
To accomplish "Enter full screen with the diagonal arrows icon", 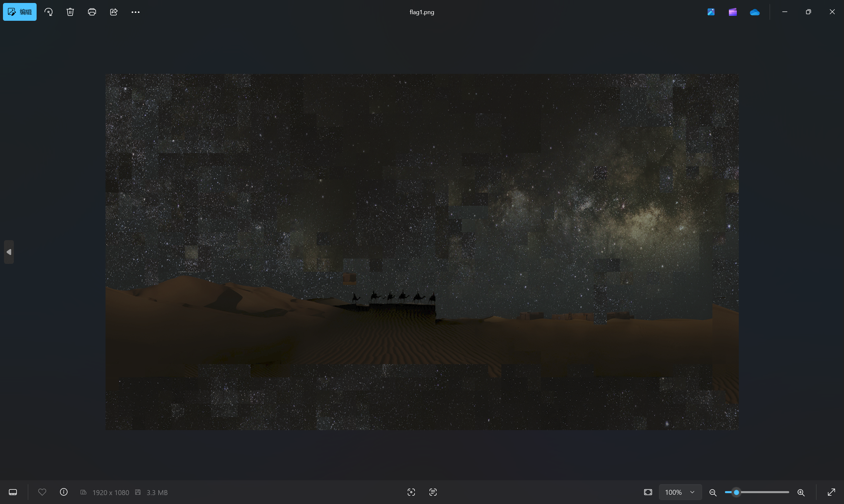I will (x=831, y=492).
